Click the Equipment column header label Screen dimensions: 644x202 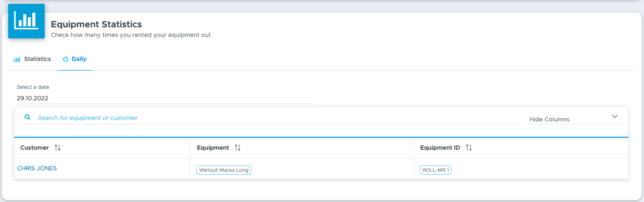coord(213,148)
